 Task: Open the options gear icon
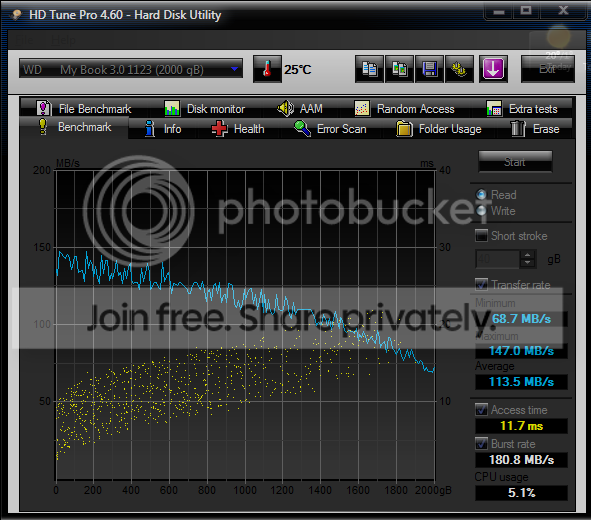459,69
